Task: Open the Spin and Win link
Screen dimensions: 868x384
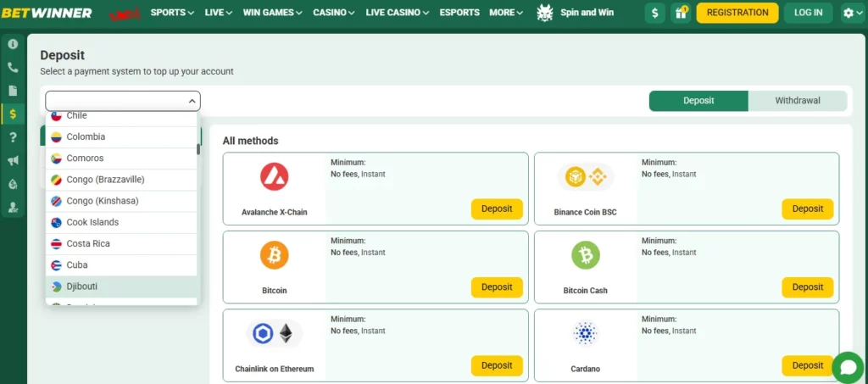Action: point(587,12)
